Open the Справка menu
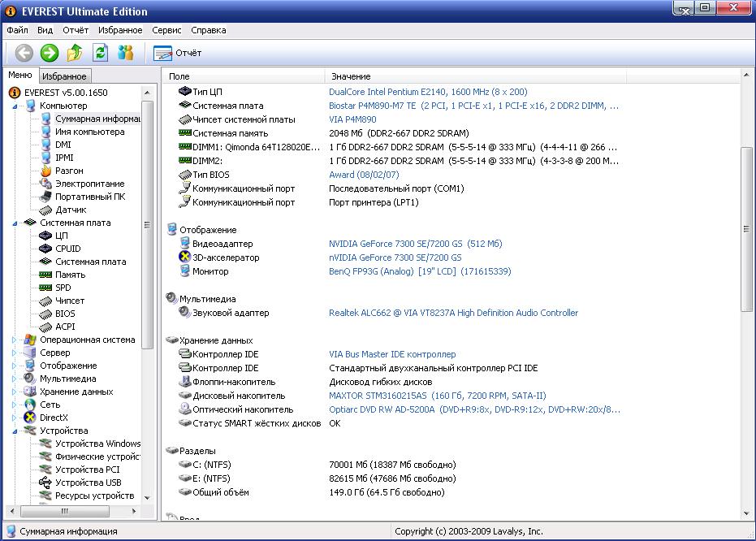This screenshot has height=541, width=756. [x=209, y=30]
